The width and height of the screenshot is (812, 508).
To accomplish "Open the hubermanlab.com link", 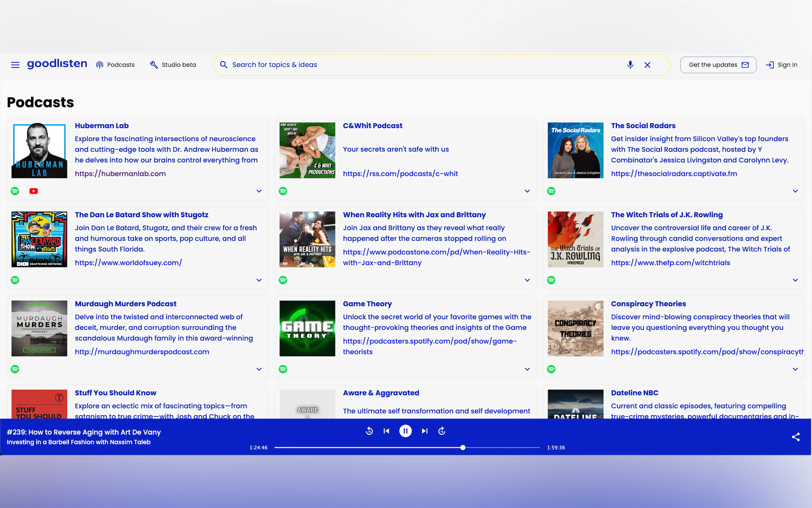I will [x=120, y=174].
